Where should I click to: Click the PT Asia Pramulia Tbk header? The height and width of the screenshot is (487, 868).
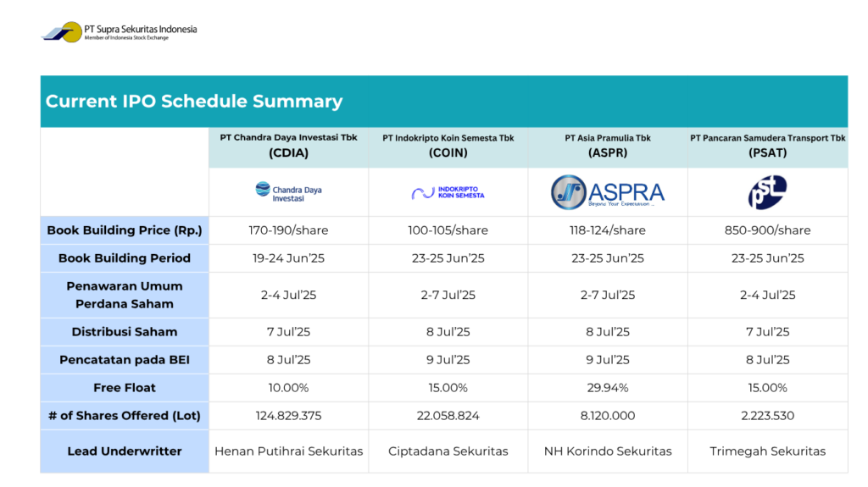tap(607, 146)
